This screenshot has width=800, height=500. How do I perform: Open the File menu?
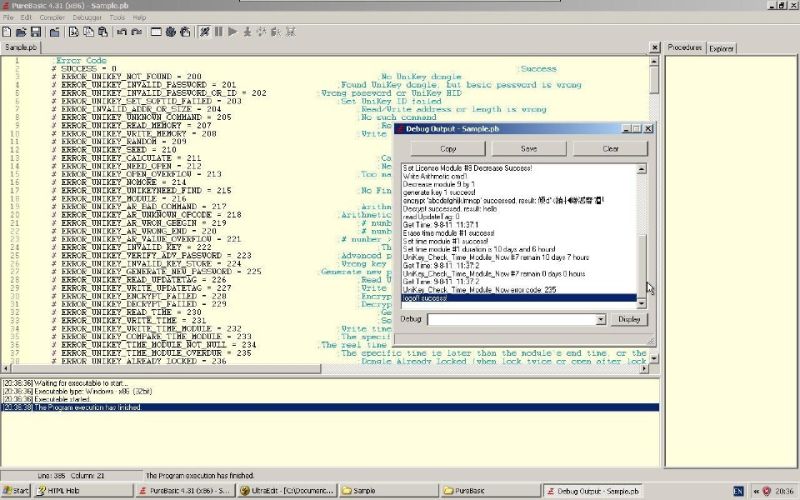click(8, 17)
